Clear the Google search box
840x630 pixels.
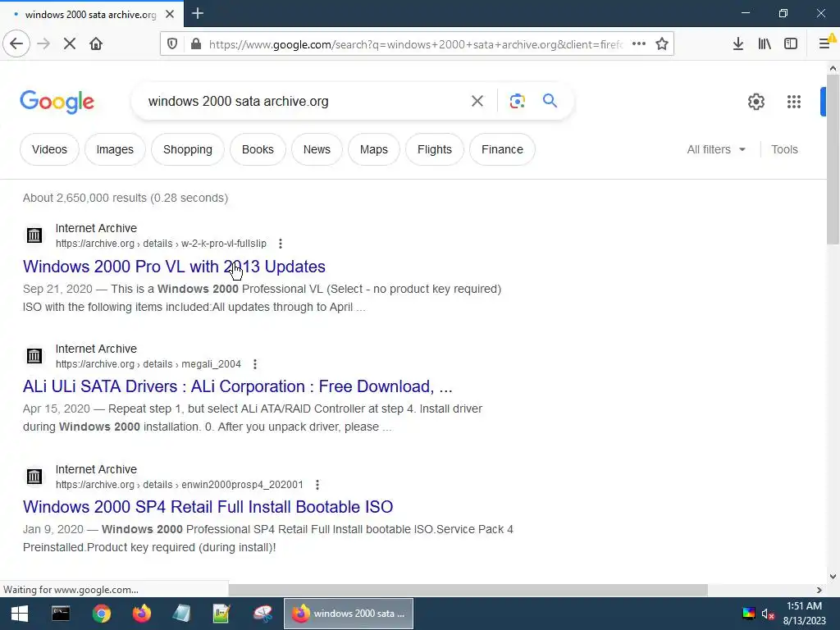pyautogui.click(x=477, y=101)
